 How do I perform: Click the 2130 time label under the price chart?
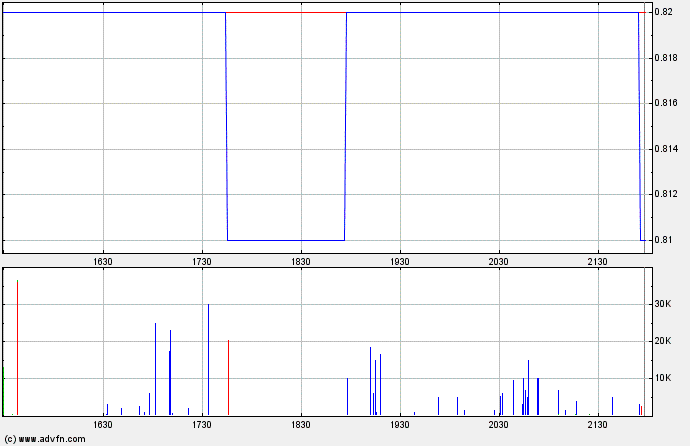pos(598,262)
